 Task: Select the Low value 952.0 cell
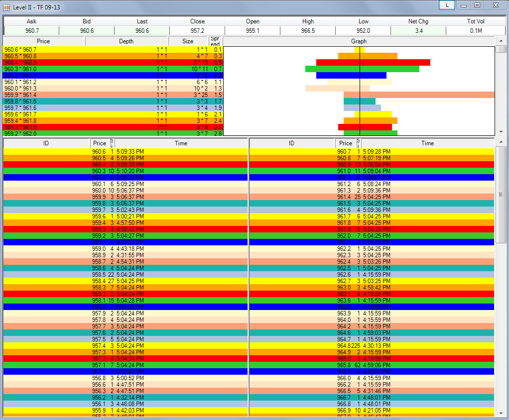[x=363, y=31]
